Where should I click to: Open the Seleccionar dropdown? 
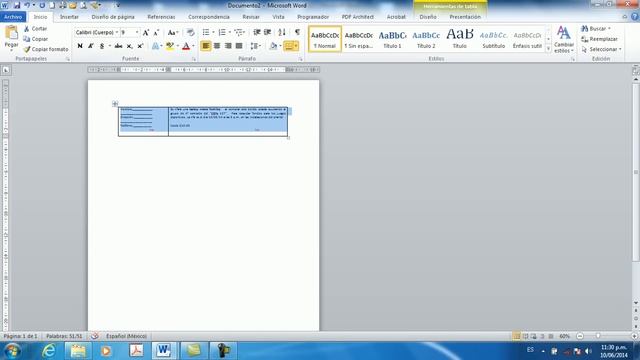point(602,49)
